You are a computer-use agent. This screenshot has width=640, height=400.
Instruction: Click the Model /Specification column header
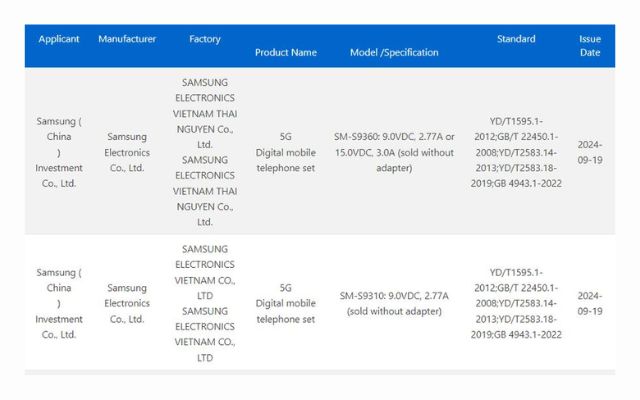[394, 53]
